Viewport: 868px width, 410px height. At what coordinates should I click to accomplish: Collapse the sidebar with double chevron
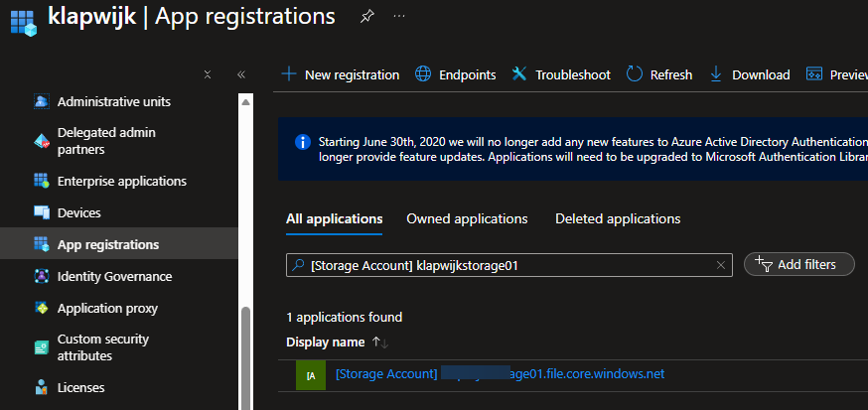[x=240, y=74]
